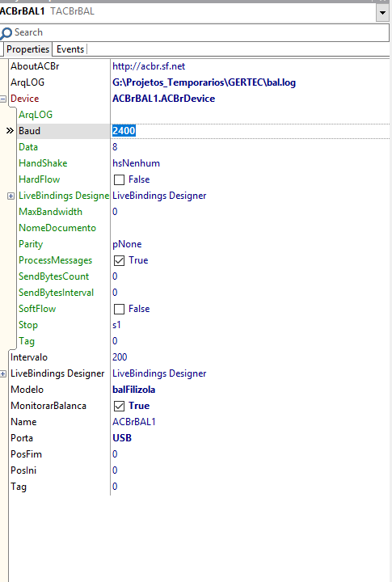Screen dimensions: 392x582
Task: Click the search magnifier icon
Action: pyautogui.click(x=6, y=33)
